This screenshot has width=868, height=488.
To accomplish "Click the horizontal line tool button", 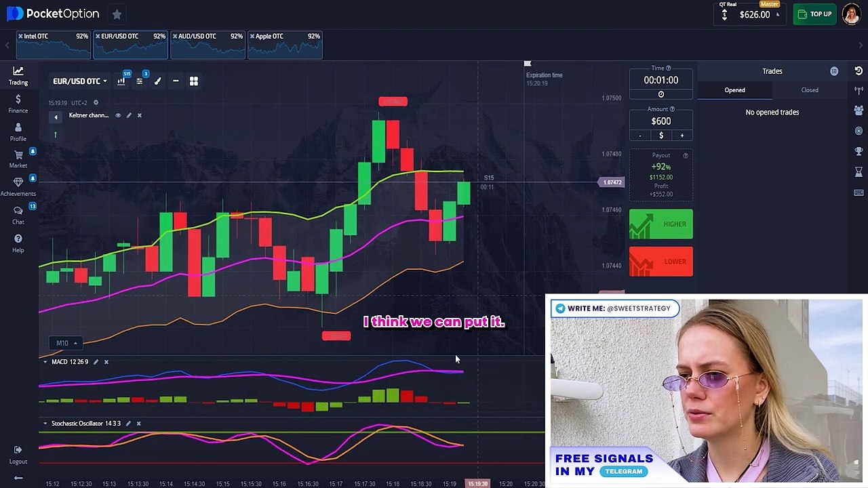I will tap(176, 81).
